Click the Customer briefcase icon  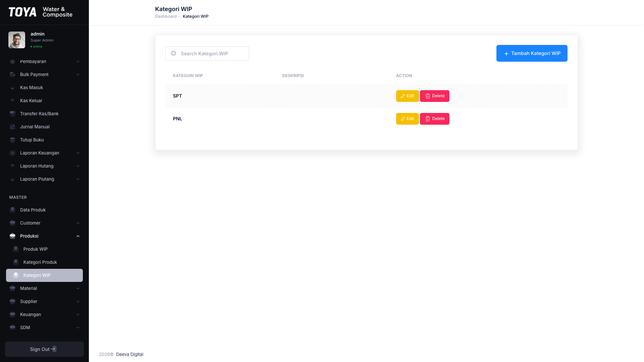tap(12, 223)
